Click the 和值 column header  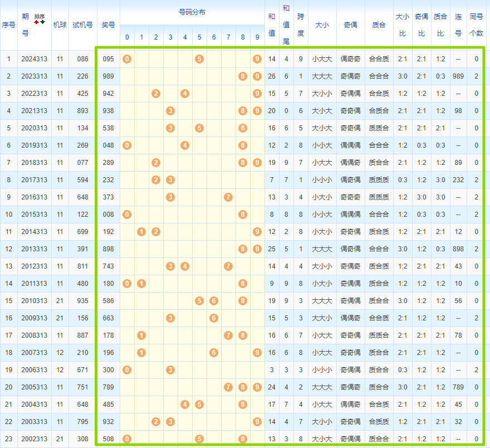[272, 25]
